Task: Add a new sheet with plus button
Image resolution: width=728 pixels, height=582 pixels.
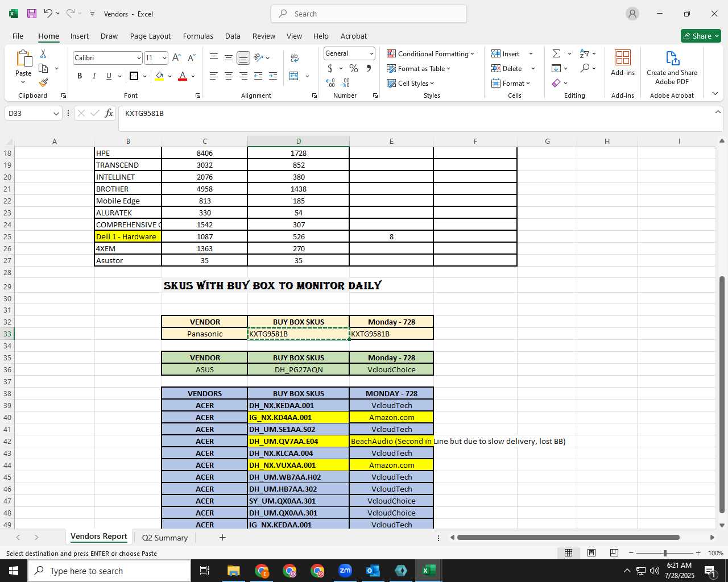Action: point(222,537)
